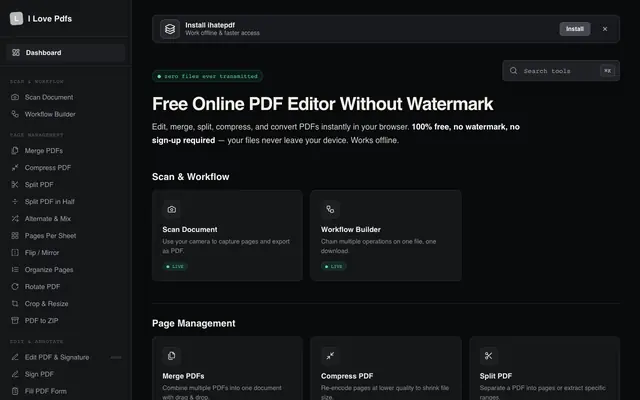Click the Split PDF in Half label
The width and height of the screenshot is (640, 400).
point(50,202)
